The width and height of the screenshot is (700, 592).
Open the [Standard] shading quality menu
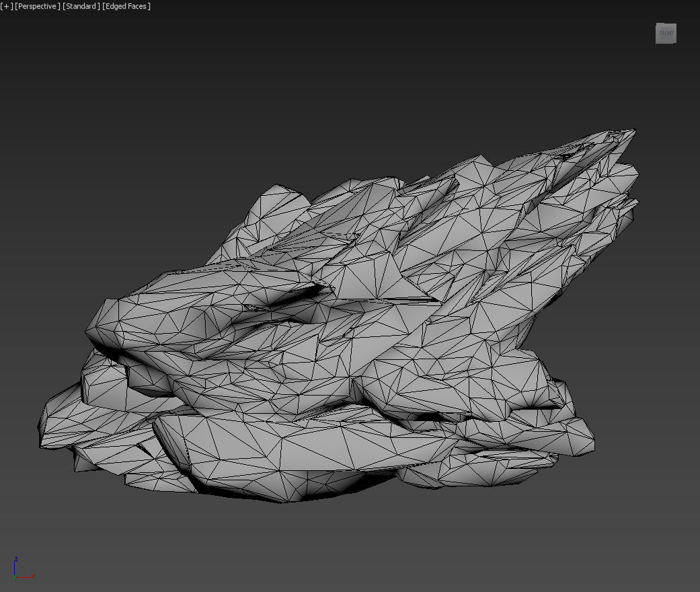click(81, 6)
